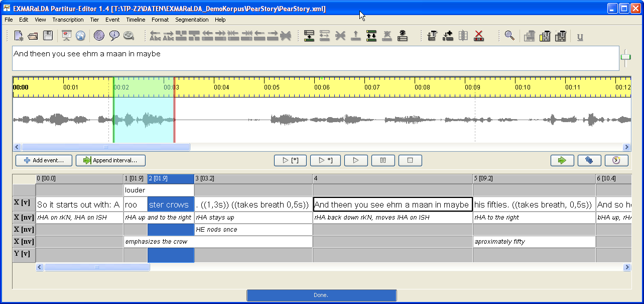Open the info icon with letter i
Viewport: 644px width, 304px height.
pyautogui.click(x=99, y=36)
